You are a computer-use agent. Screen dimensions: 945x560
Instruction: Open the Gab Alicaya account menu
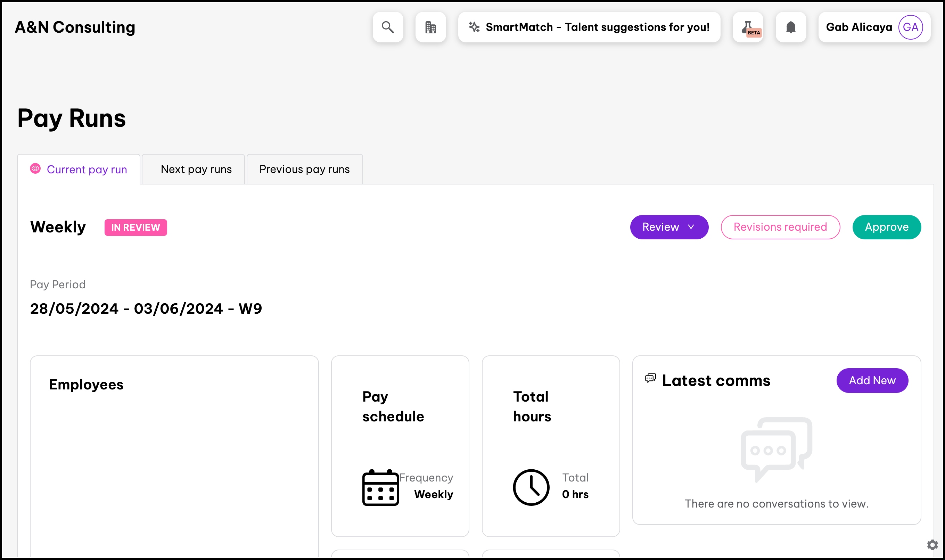point(859,27)
